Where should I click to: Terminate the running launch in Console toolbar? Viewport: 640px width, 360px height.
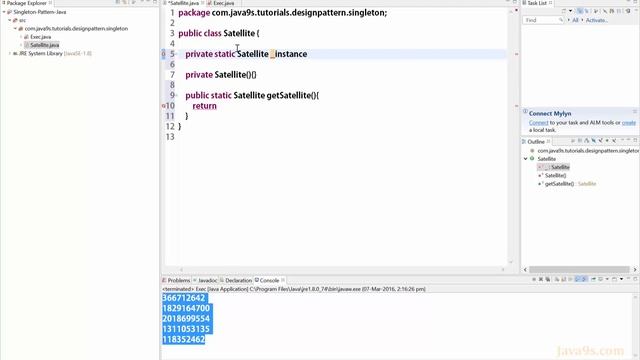534,280
